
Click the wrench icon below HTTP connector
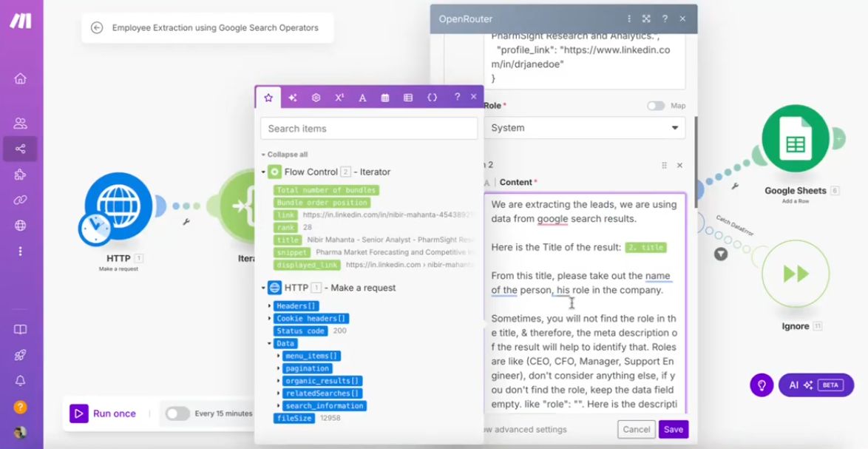186,221
